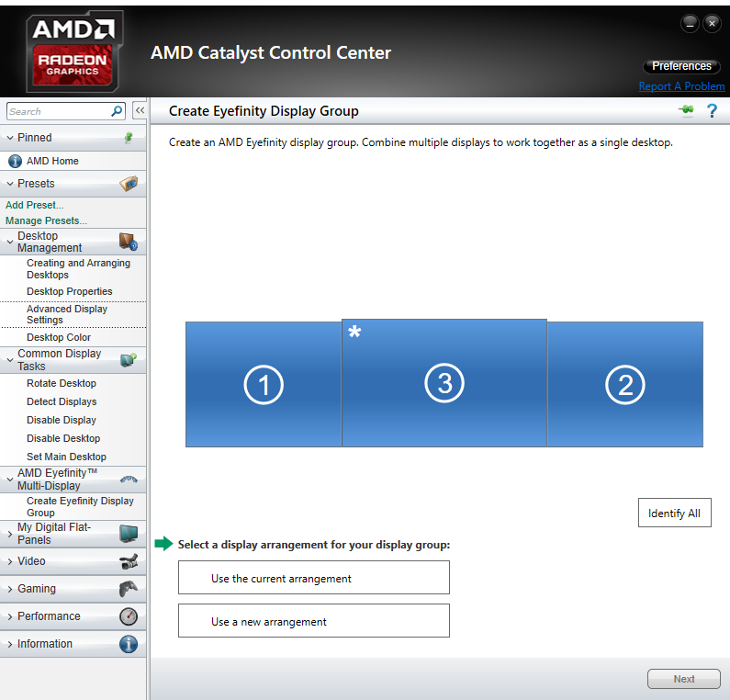Image resolution: width=730 pixels, height=700 pixels.
Task: Open the Report A Problem link
Action: point(681,86)
